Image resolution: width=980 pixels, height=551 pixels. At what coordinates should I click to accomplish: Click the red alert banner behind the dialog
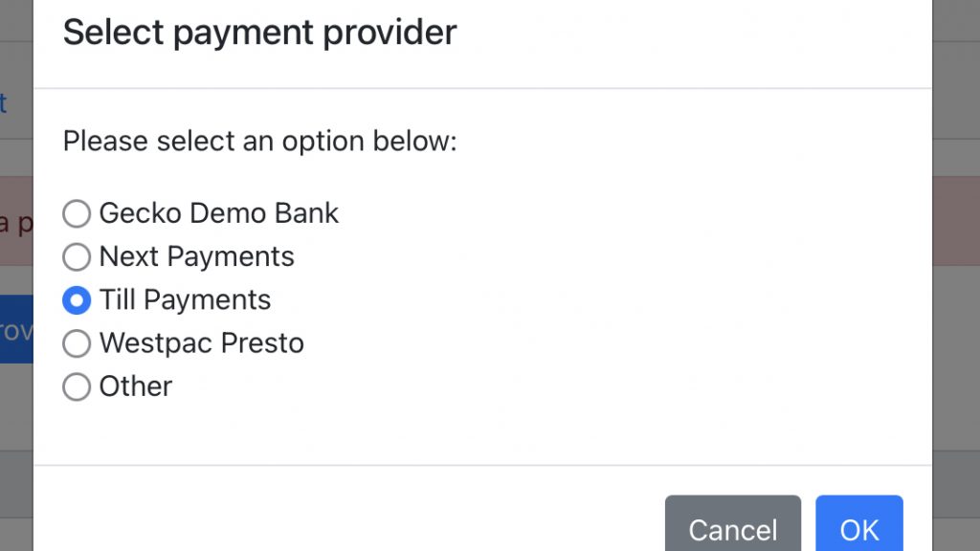coord(15,222)
